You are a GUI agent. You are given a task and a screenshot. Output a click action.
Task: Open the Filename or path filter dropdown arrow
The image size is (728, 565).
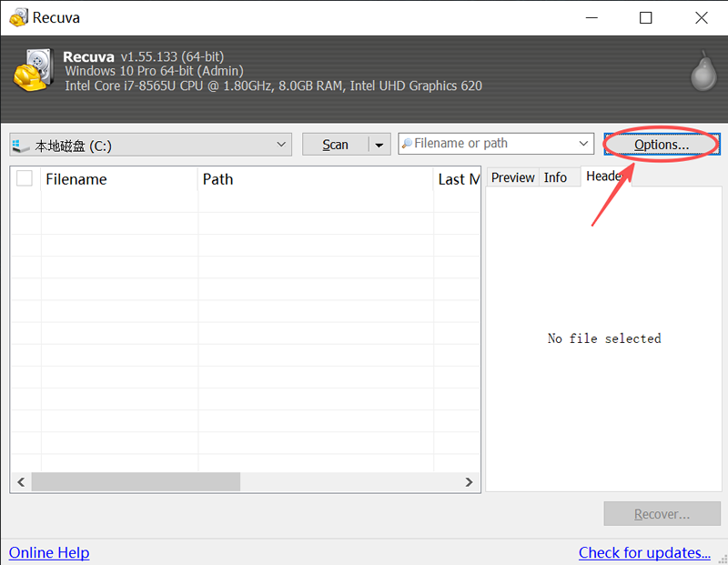click(x=583, y=144)
